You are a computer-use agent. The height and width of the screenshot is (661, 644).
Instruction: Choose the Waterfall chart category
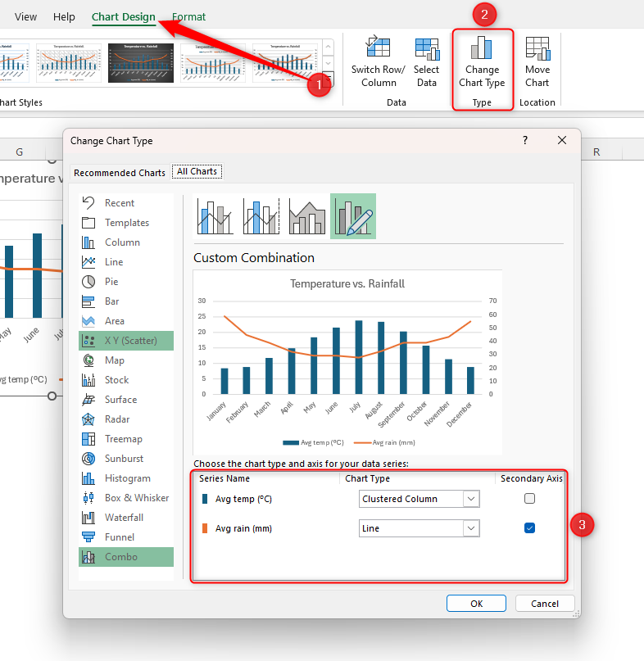click(126, 518)
